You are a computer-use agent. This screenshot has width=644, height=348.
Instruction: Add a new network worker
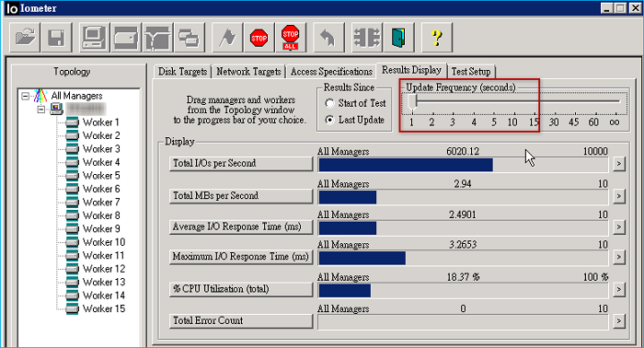(157, 38)
